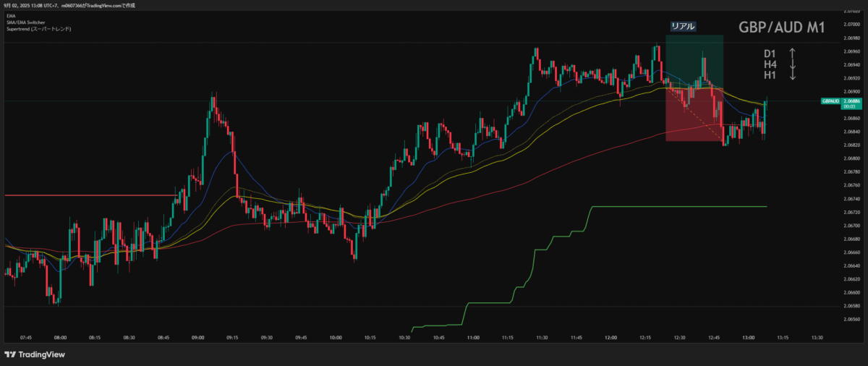
Task: Click the 09:00 time axis label
Action: (198, 337)
